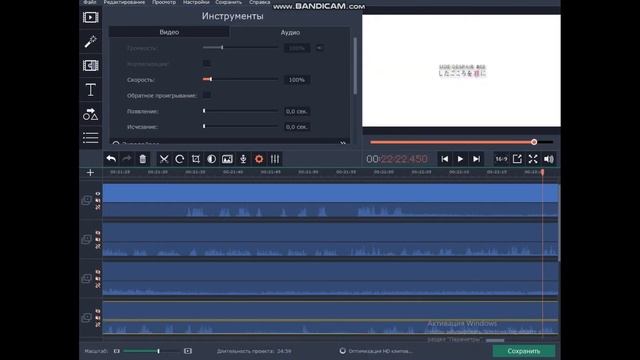Rotate the clip with rotate icon

[180, 159]
